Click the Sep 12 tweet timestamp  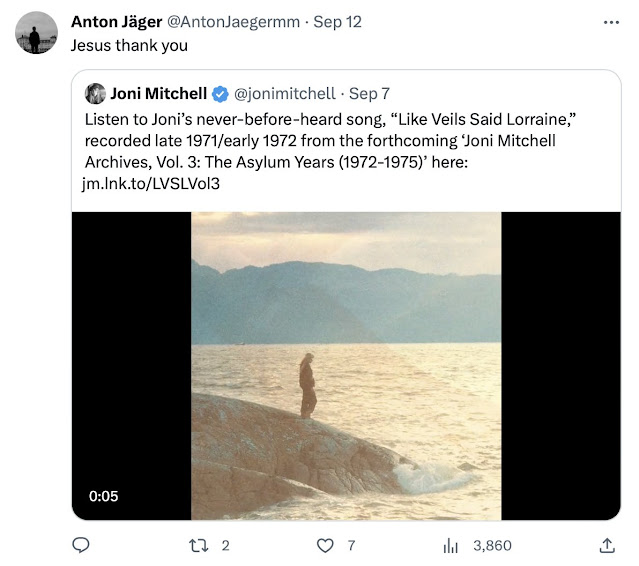(337, 22)
